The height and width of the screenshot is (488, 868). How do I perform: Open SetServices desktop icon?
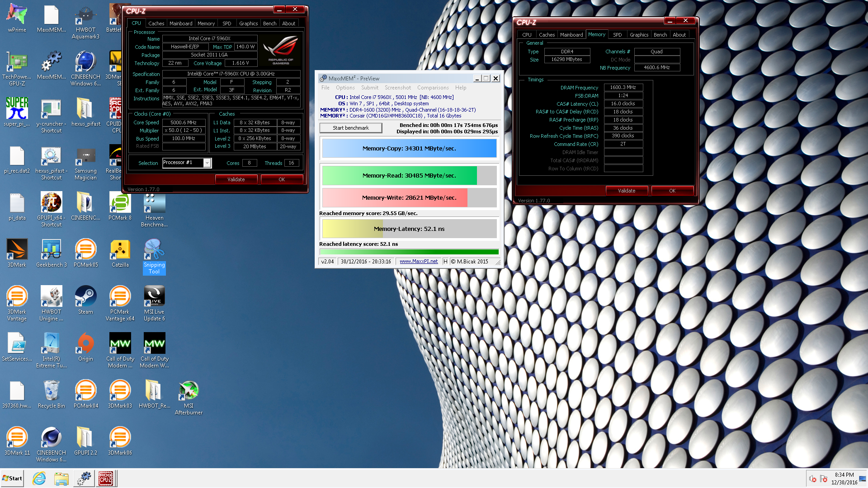[17, 347]
